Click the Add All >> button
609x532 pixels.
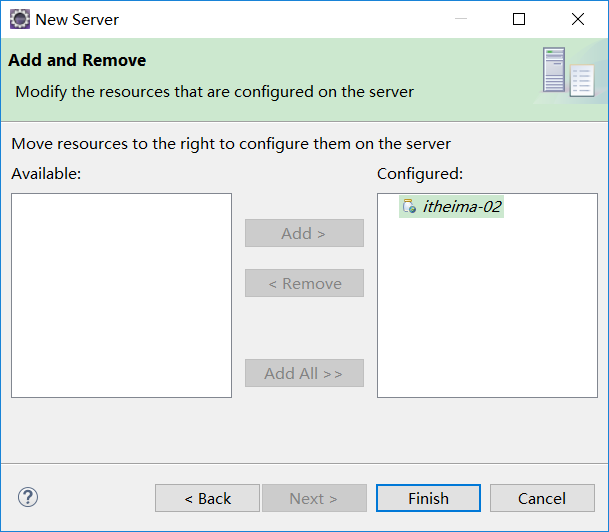point(304,373)
